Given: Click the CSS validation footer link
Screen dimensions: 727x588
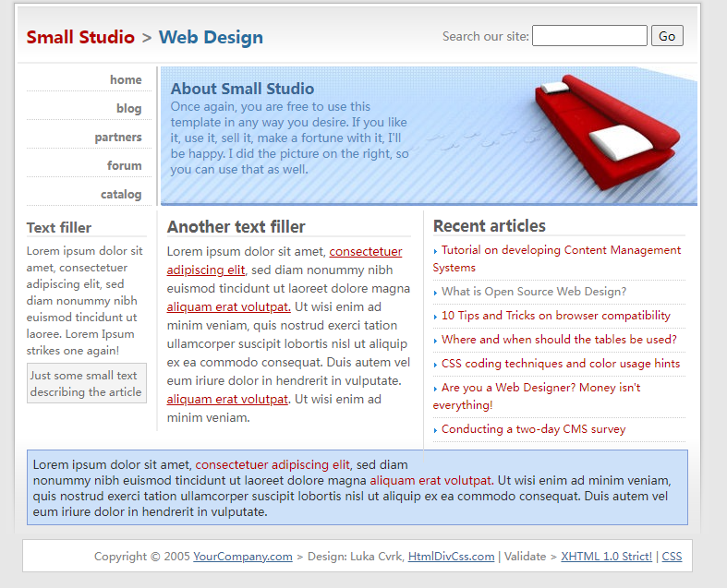Looking at the screenshot, I should pyautogui.click(x=672, y=557).
